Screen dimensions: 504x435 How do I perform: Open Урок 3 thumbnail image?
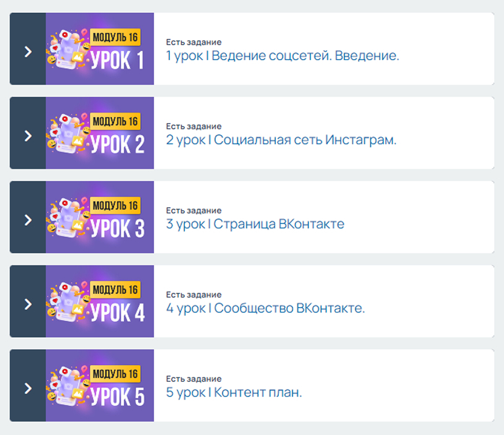[100, 217]
